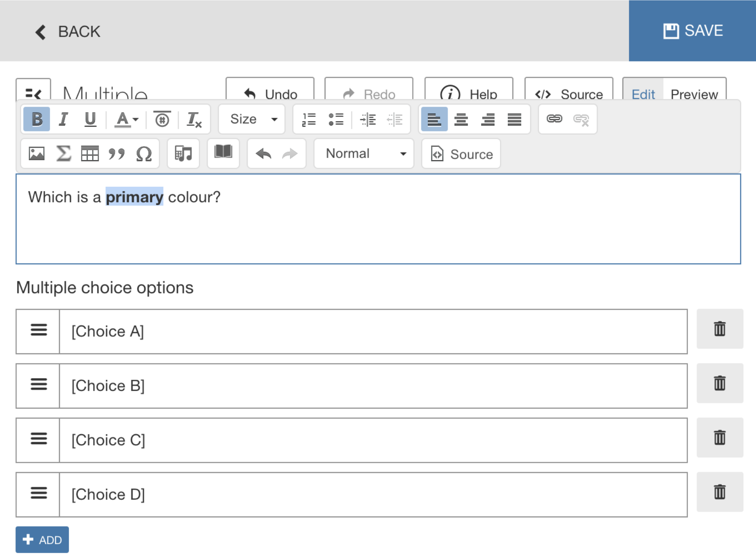Toggle the numbered list
Screen dimensions: 756x556
coord(309,119)
